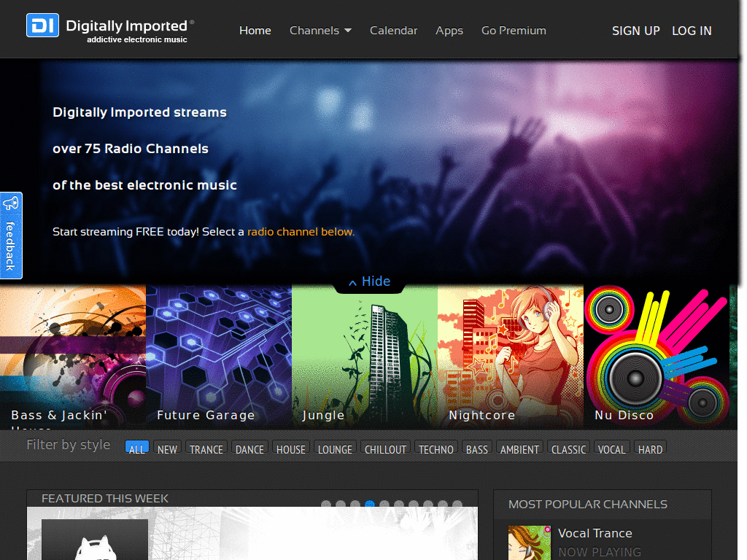The image size is (747, 560).
Task: Select the Jungle channel tile
Action: point(365,357)
